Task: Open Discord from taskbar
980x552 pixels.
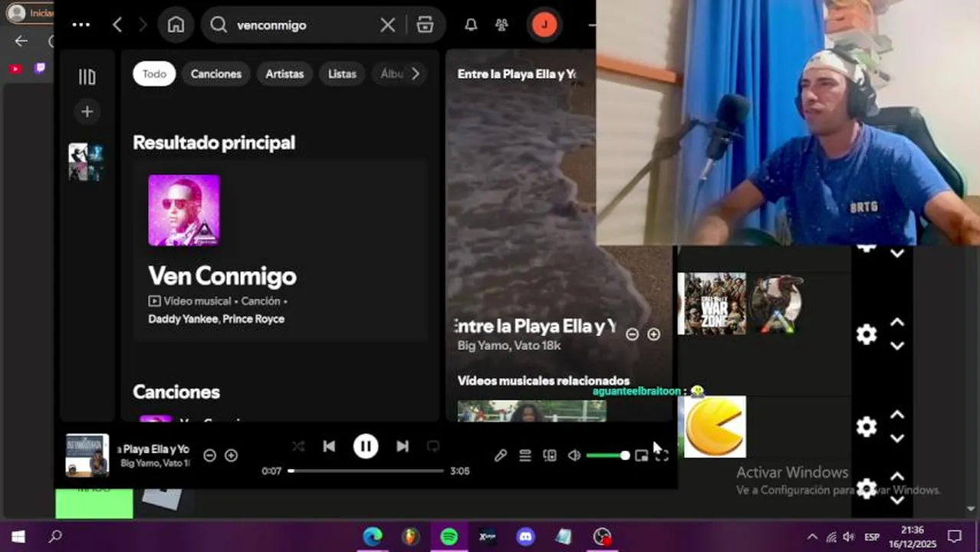Action: [x=525, y=537]
